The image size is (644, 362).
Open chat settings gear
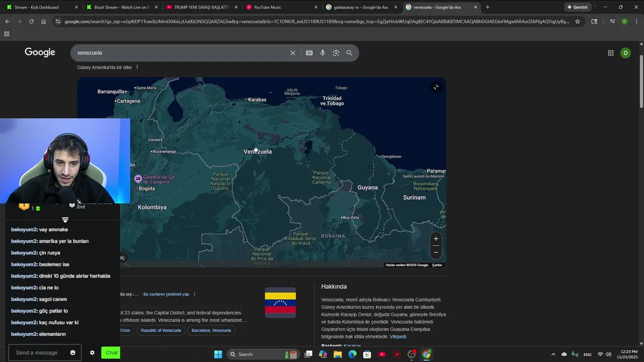tap(92, 352)
